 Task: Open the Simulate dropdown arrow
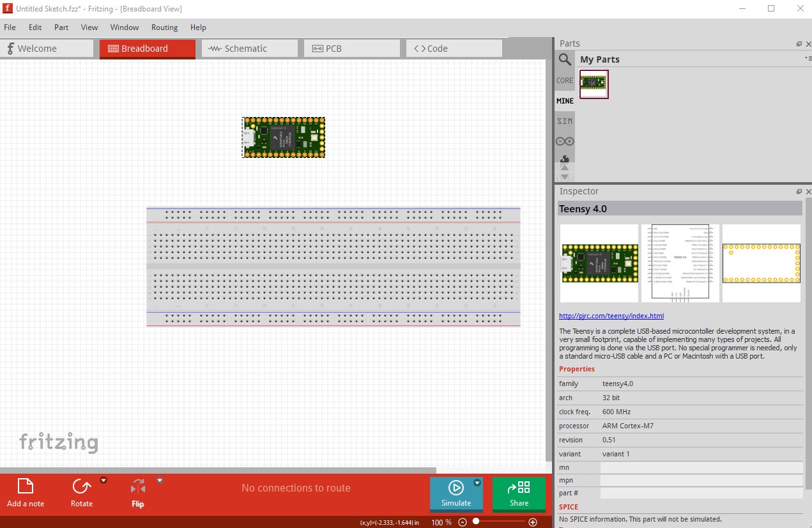tap(477, 483)
